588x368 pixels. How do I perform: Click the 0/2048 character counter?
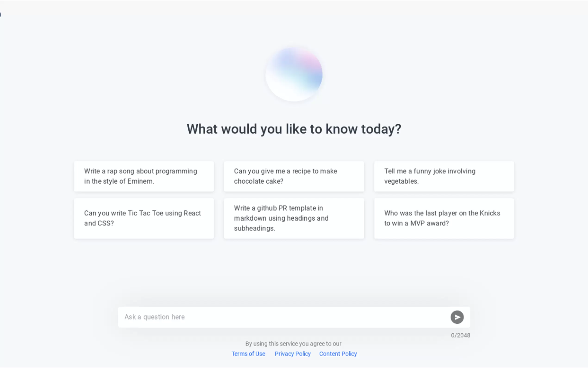tap(460, 335)
